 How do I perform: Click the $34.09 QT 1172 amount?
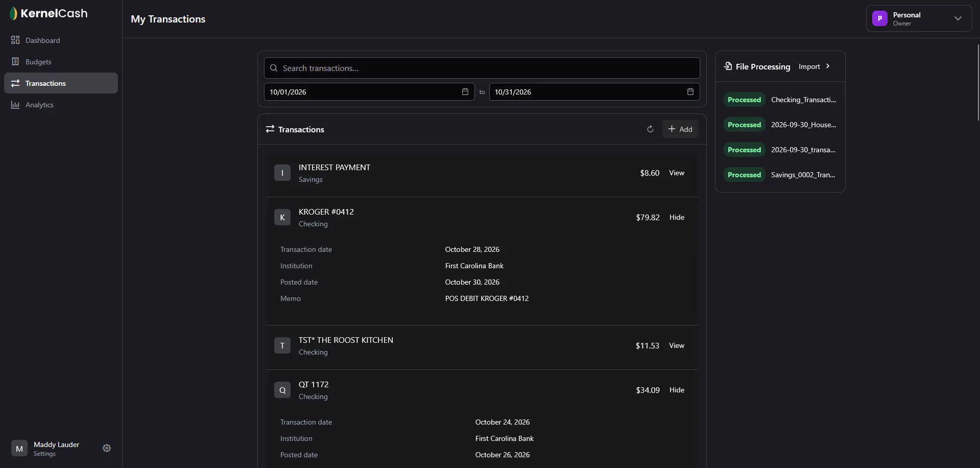[648, 390]
